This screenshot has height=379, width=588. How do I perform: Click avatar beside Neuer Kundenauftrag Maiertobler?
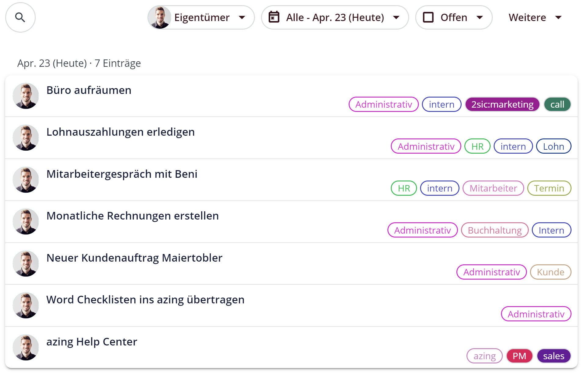[x=26, y=264]
